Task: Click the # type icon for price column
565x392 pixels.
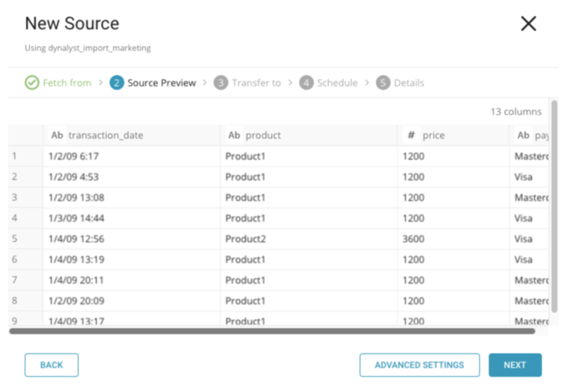Action: pyautogui.click(x=411, y=135)
